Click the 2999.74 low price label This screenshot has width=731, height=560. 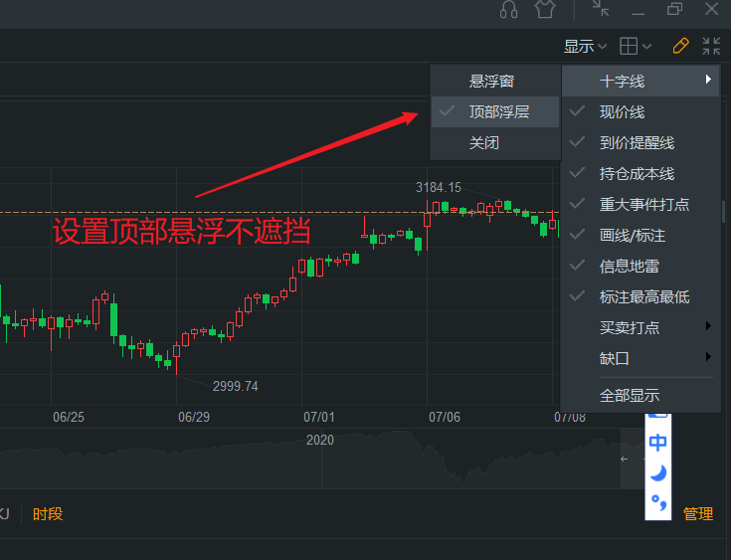point(235,386)
